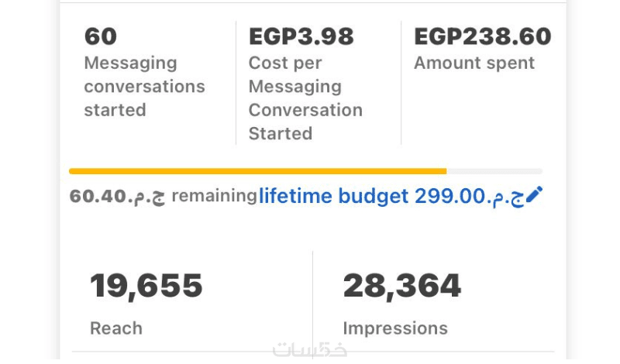This screenshot has height=364, width=620.
Task: Click the gray unfilled end of budget bar
Action: (x=494, y=171)
